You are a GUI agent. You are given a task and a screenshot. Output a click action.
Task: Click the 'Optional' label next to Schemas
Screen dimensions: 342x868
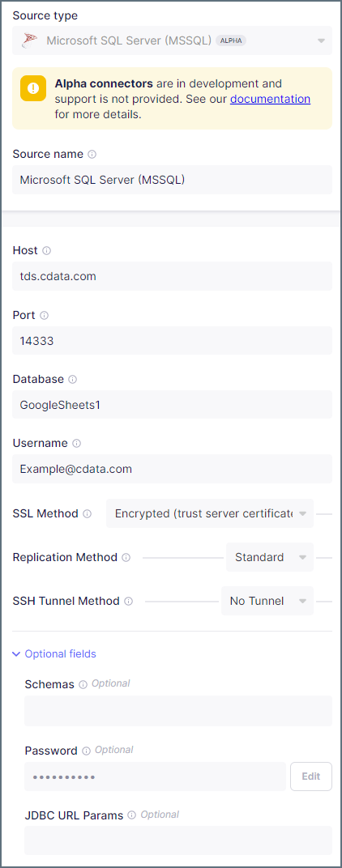point(111,683)
